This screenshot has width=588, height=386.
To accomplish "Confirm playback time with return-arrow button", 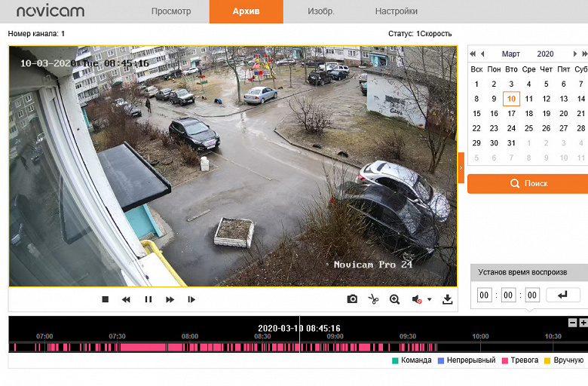I will 563,295.
